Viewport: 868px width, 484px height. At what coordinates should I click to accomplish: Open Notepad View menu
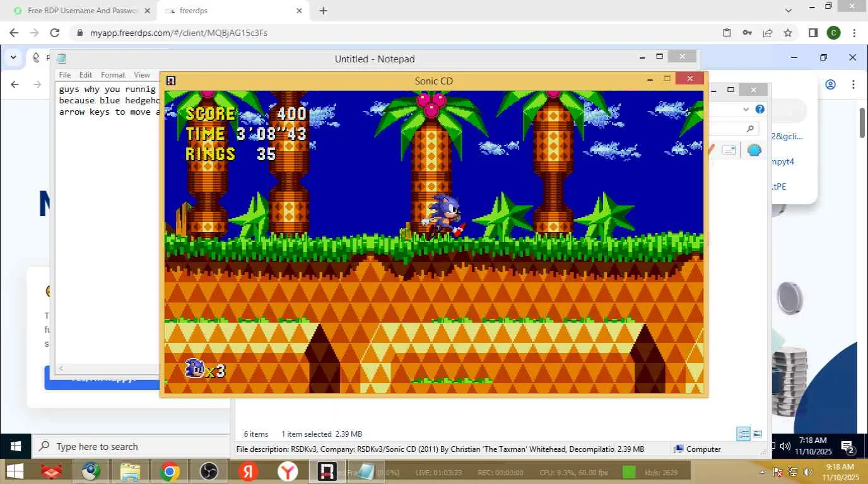click(x=142, y=74)
